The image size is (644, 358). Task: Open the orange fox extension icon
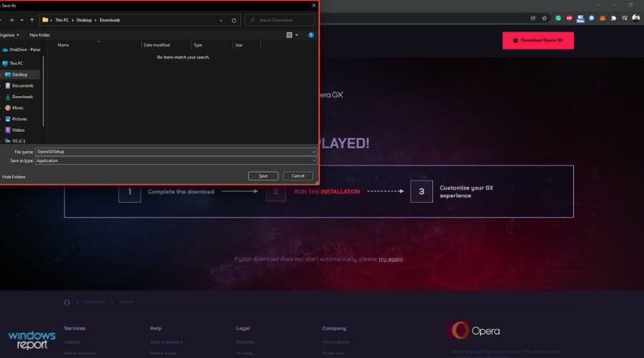(x=602, y=18)
